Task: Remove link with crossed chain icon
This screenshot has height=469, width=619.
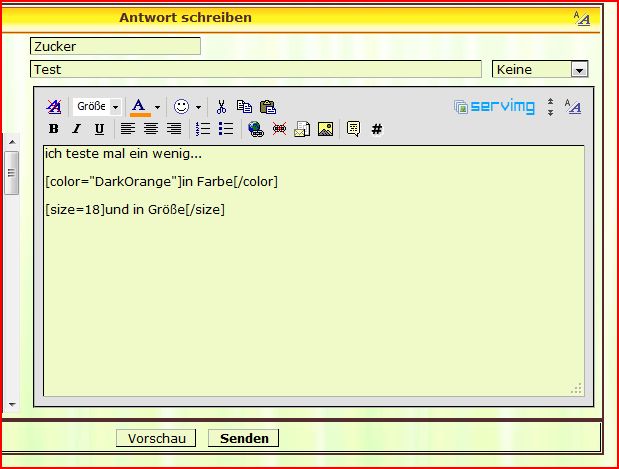Action: [x=279, y=129]
